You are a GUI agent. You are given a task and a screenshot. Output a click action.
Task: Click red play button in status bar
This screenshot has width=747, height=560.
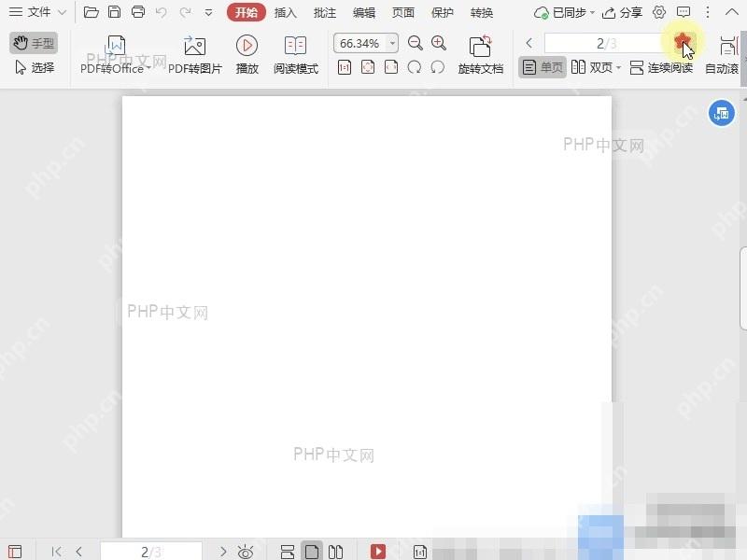click(378, 551)
